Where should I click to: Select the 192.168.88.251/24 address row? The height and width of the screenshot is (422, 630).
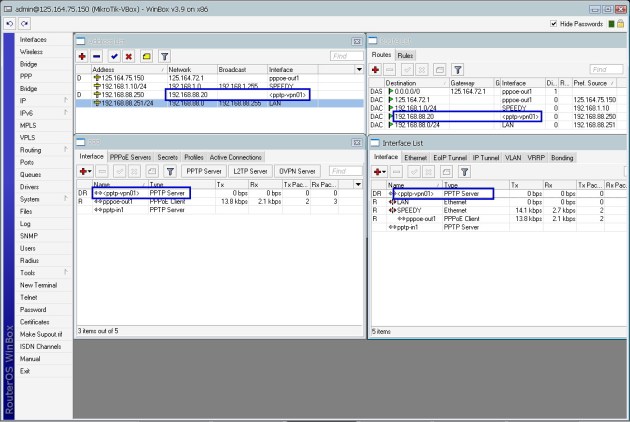pyautogui.click(x=219, y=103)
